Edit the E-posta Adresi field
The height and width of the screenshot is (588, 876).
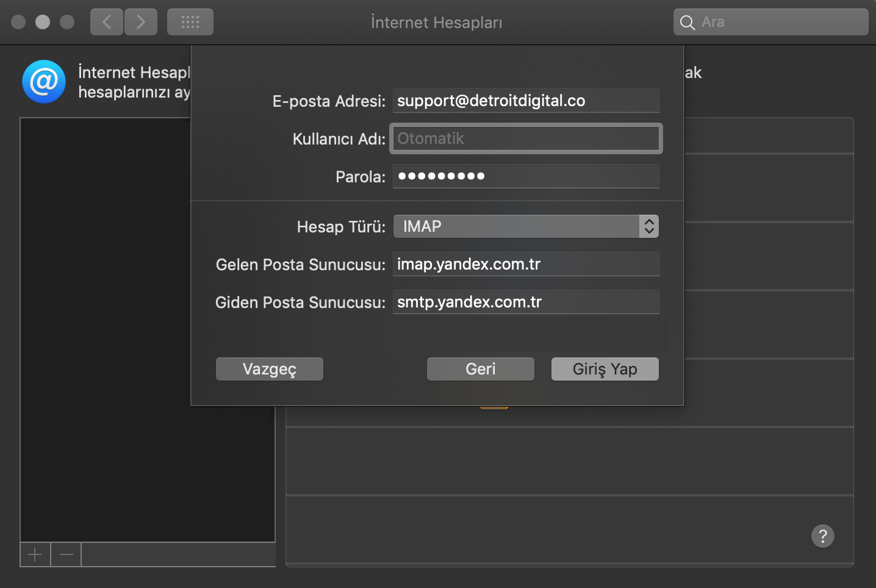(x=526, y=101)
